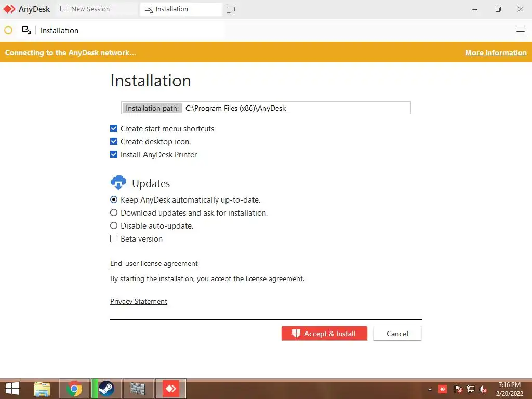The height and width of the screenshot is (399, 532).
Task: Restore down the AnyDesk window
Action: (x=498, y=9)
